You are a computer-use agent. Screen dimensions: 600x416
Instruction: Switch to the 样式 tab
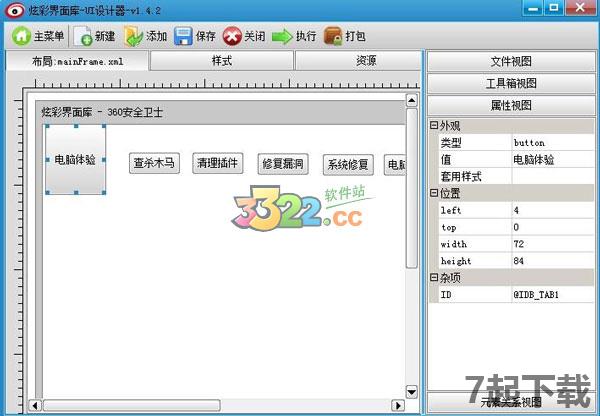[222, 61]
